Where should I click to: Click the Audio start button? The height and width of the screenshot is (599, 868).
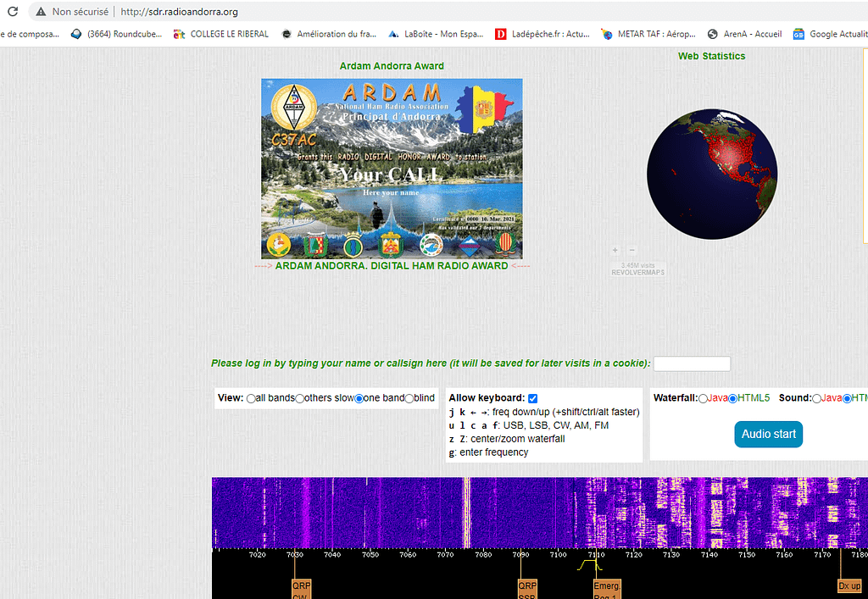point(768,434)
